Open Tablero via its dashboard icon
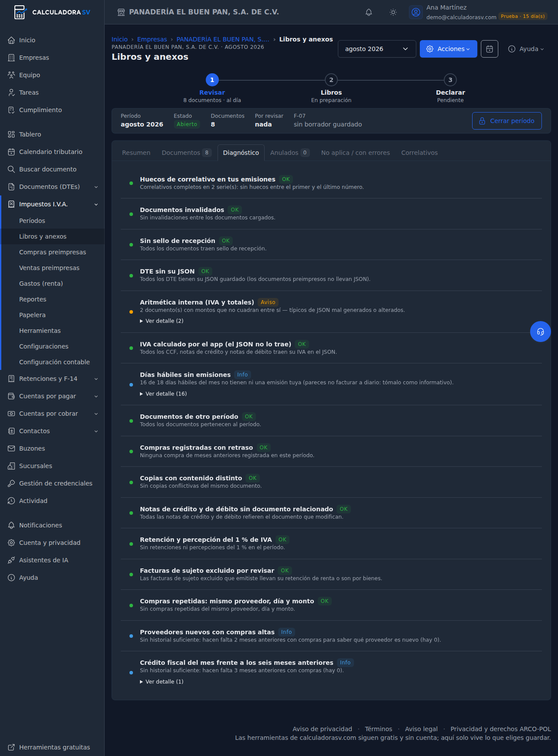Viewport: 558px width, 756px height. [11, 134]
